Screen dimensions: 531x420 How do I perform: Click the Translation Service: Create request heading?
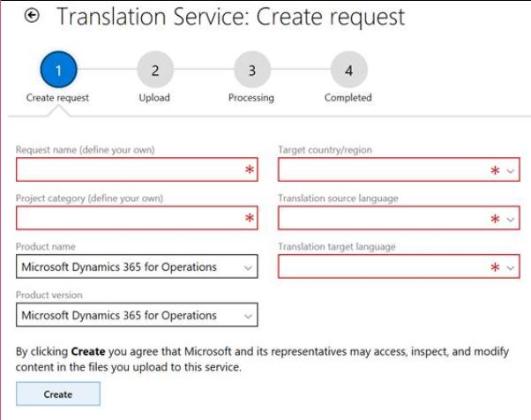[230, 18]
